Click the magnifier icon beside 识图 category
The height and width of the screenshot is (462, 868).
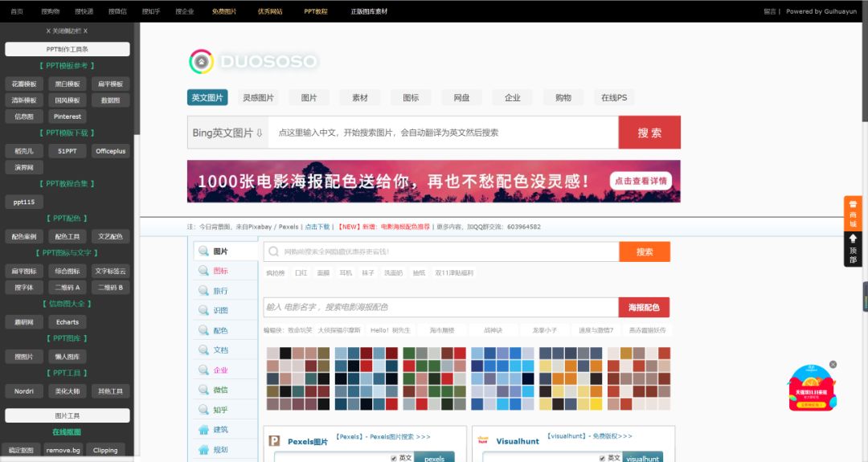click(x=203, y=310)
